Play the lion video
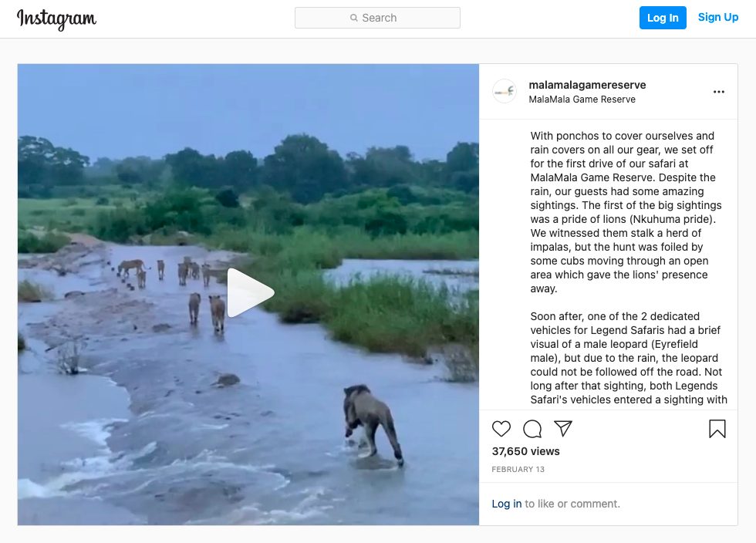 [250, 293]
